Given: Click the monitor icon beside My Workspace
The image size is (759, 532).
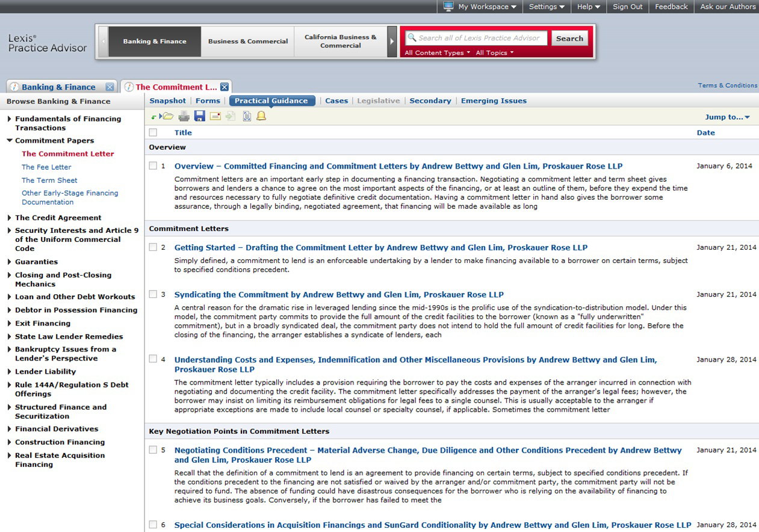Looking at the screenshot, I should 448,7.
